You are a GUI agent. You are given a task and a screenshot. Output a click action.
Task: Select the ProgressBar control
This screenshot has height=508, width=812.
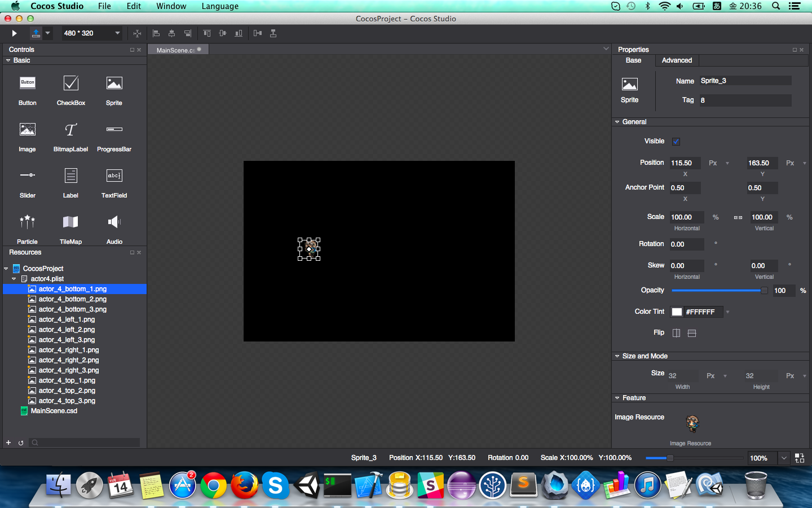click(114, 137)
